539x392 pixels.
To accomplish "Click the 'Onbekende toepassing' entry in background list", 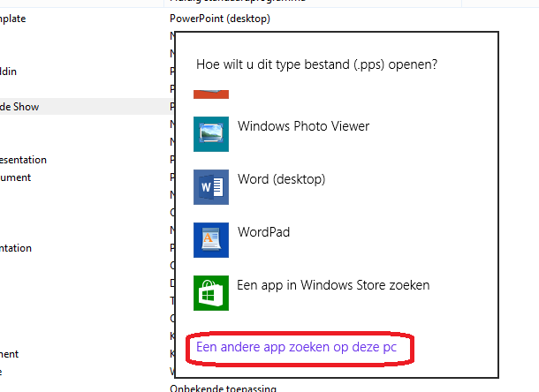I will (x=223, y=388).
